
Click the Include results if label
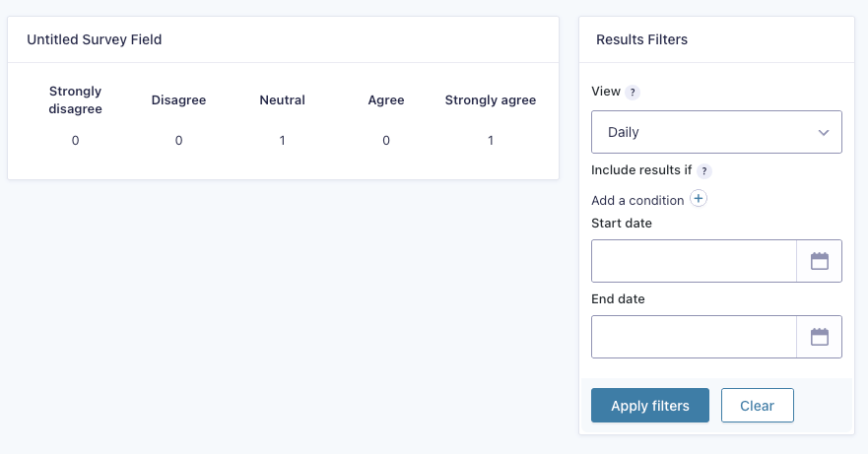[x=641, y=170]
